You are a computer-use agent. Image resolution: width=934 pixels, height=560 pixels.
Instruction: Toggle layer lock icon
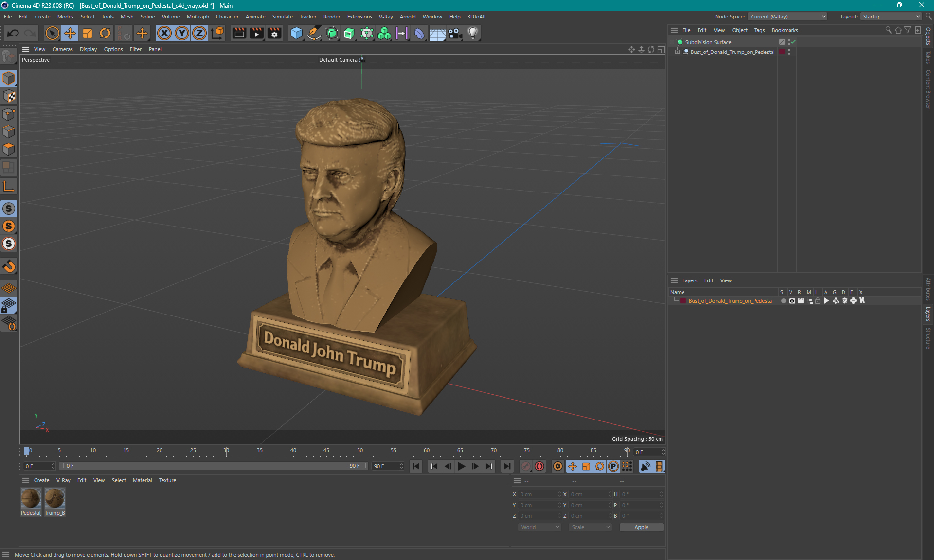(818, 301)
